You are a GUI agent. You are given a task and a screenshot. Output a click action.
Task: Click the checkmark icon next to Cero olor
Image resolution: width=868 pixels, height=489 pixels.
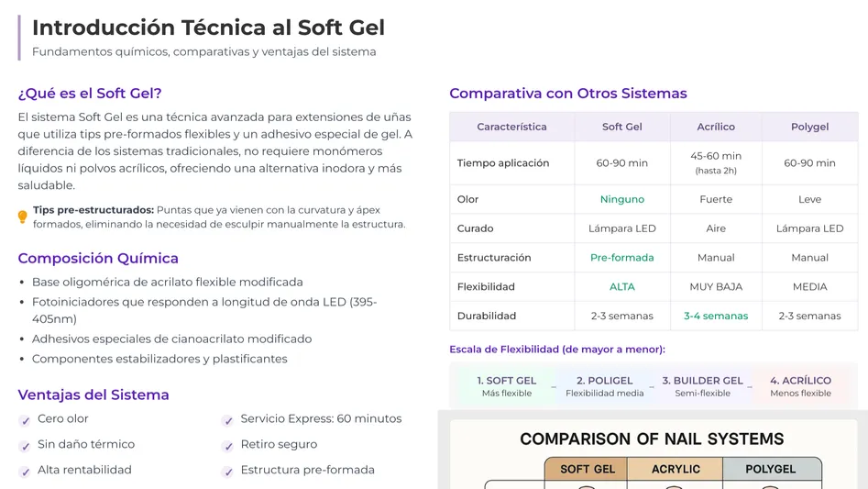tap(25, 420)
